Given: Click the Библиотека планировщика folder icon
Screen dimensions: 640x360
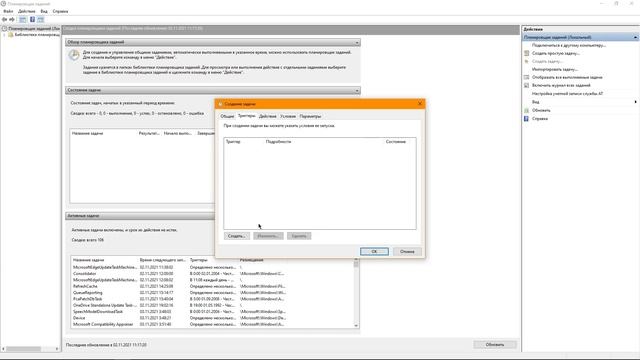Looking at the screenshot, I should click(x=11, y=35).
